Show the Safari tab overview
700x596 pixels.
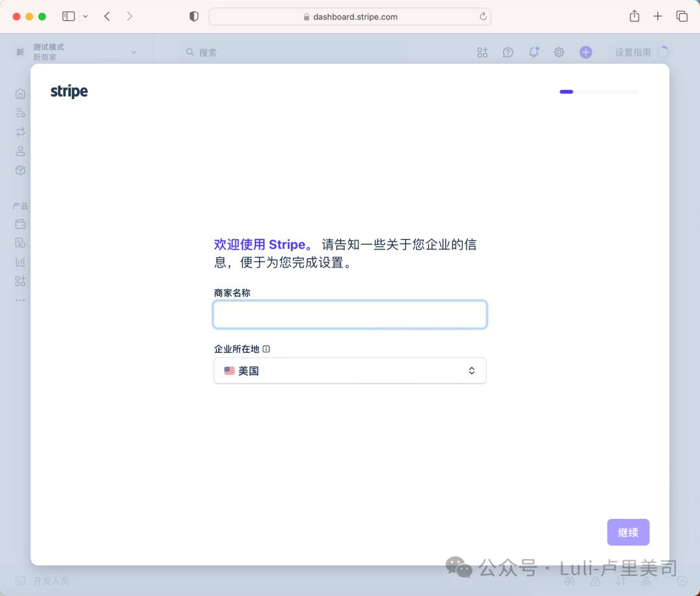click(x=682, y=16)
